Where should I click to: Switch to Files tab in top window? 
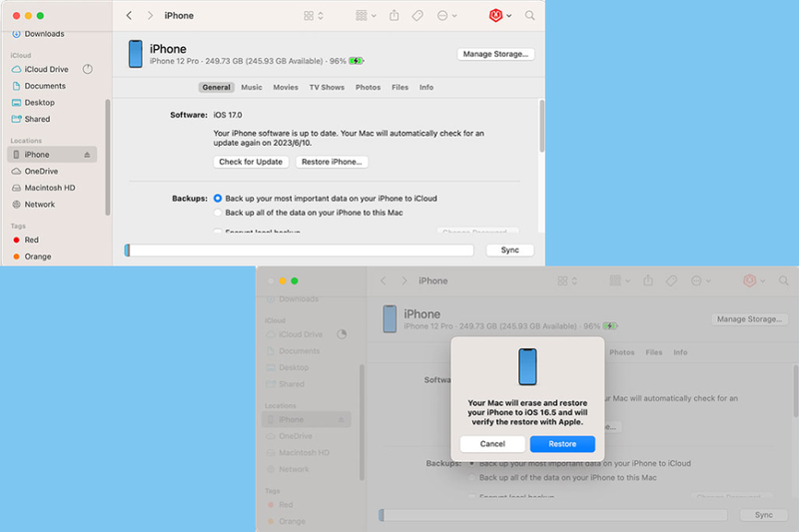[x=400, y=87]
